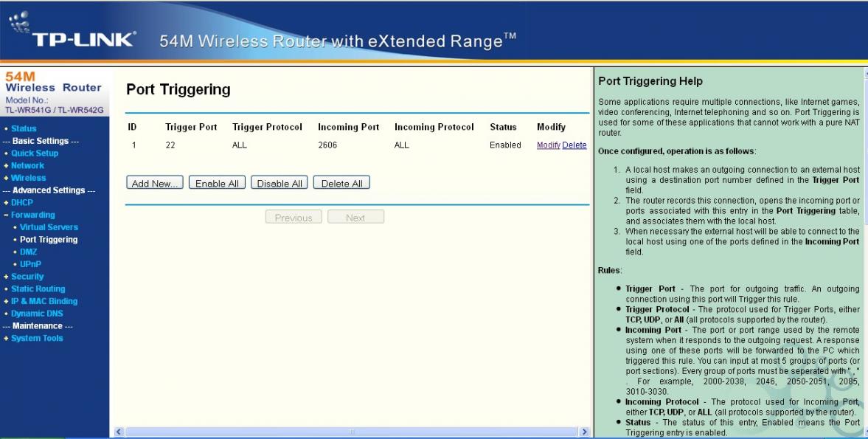Click Modify link for entry 1
The width and height of the screenshot is (868, 439).
pyautogui.click(x=548, y=145)
